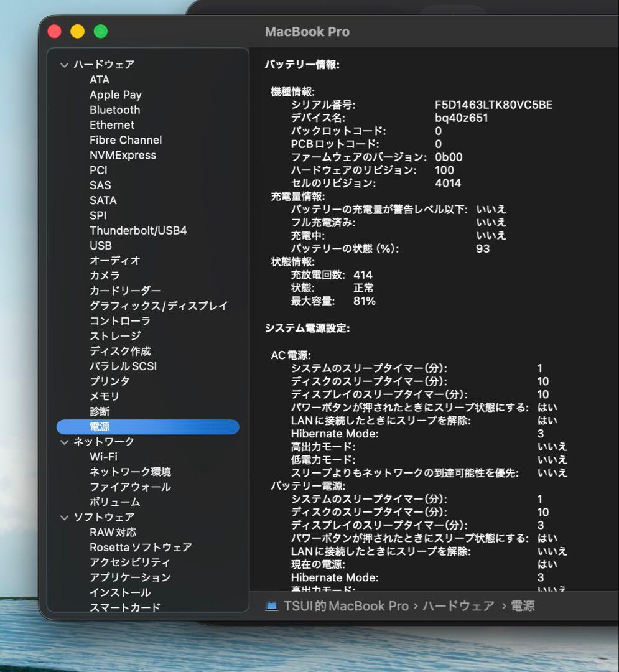Collapse the ネットワーク section
The image size is (619, 672).
point(65,442)
